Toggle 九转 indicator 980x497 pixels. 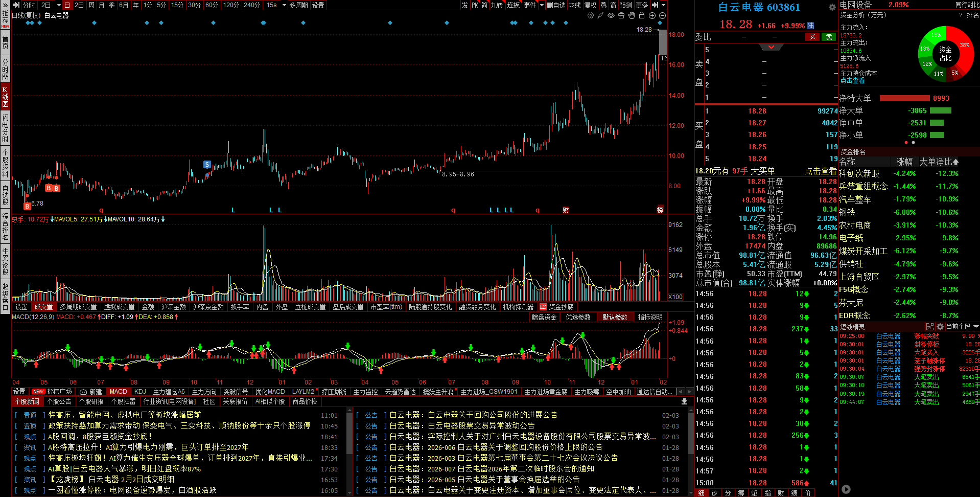click(x=497, y=5)
